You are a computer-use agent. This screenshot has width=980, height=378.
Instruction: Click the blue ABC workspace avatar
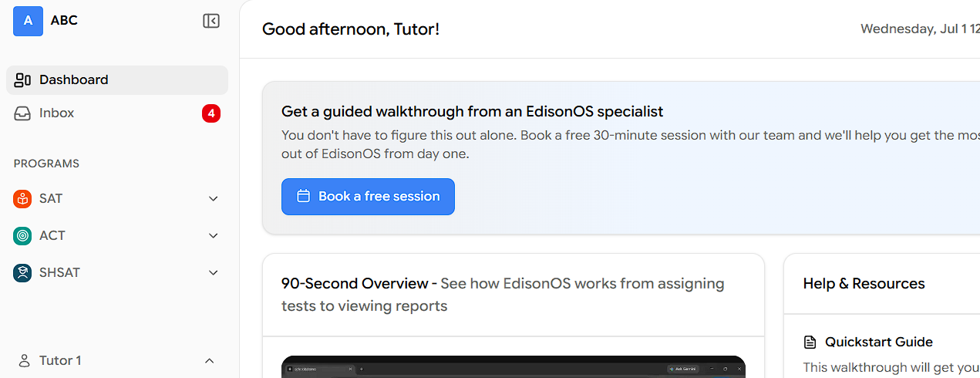tap(28, 21)
